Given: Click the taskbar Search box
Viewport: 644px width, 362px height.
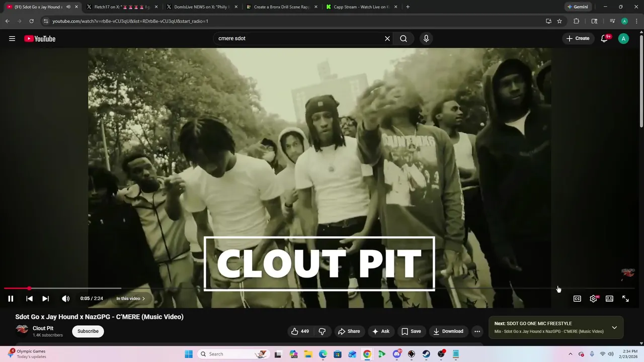Looking at the screenshot, I should pyautogui.click(x=233, y=354).
